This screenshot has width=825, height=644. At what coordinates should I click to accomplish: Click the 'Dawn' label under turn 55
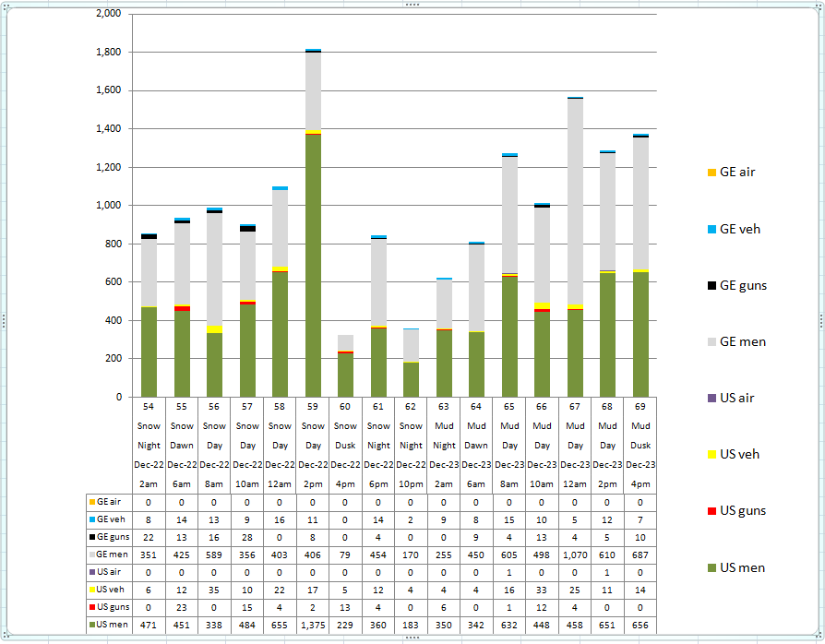point(182,445)
